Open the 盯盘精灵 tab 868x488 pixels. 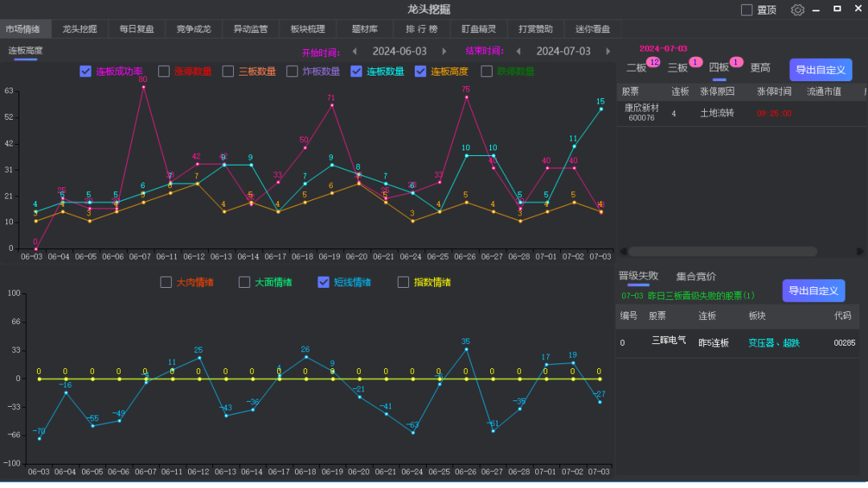tap(479, 29)
